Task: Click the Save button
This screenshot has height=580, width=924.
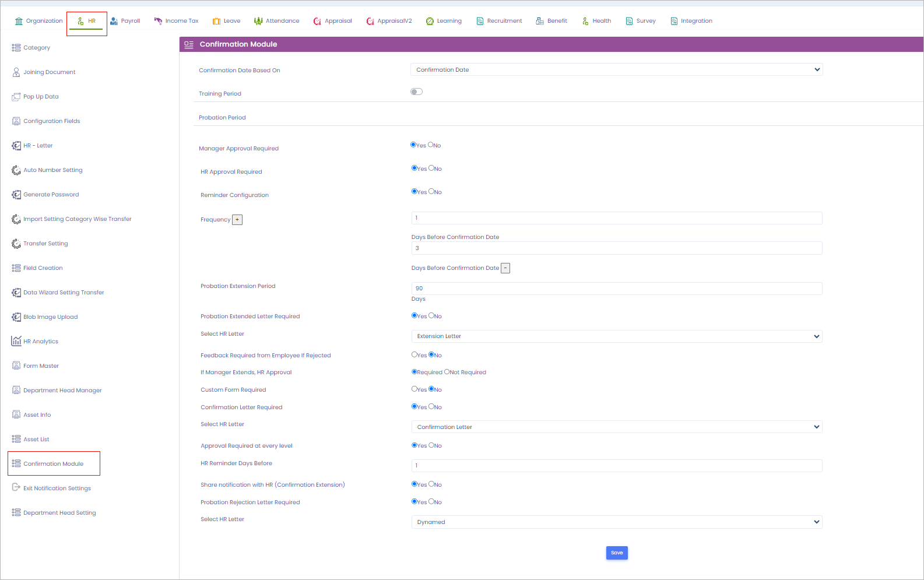Action: [x=617, y=553]
